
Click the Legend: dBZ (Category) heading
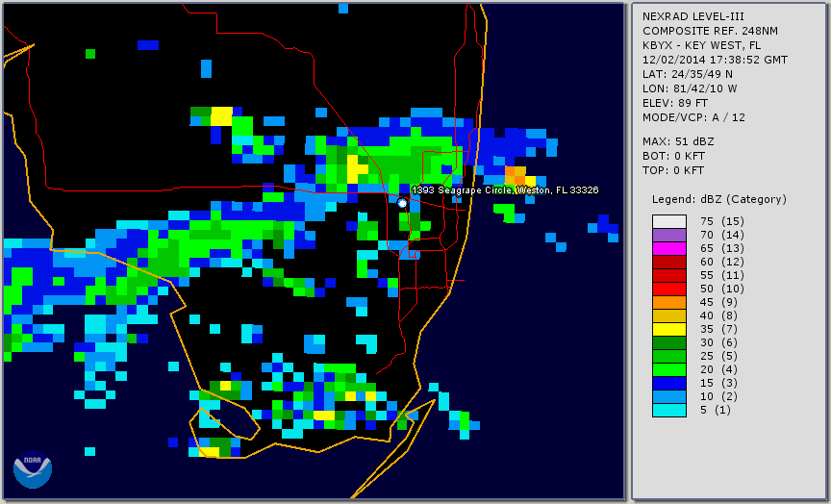pyautogui.click(x=719, y=199)
